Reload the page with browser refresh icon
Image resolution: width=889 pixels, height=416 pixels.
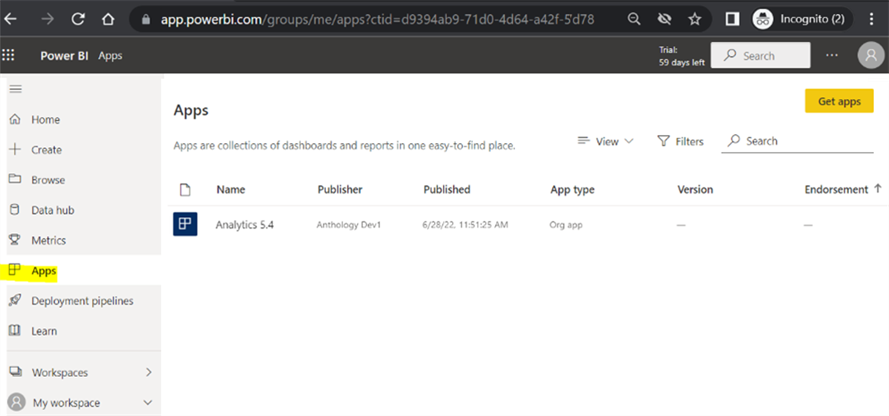click(78, 19)
